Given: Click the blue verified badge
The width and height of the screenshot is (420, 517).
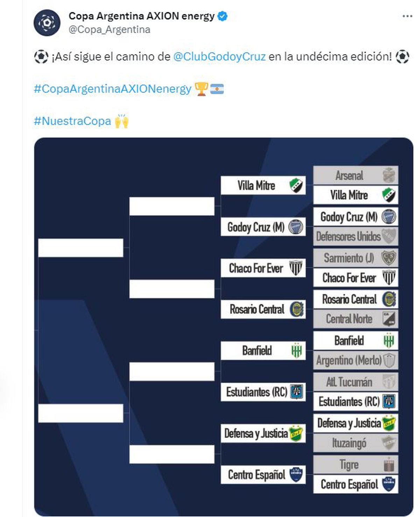Looking at the screenshot, I should point(223,16).
